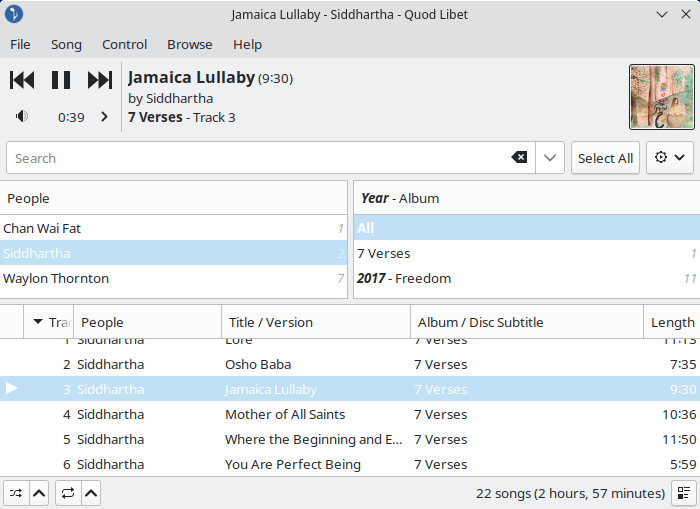The image size is (700, 509).
Task: Open the volume speaker control
Action: point(21,117)
